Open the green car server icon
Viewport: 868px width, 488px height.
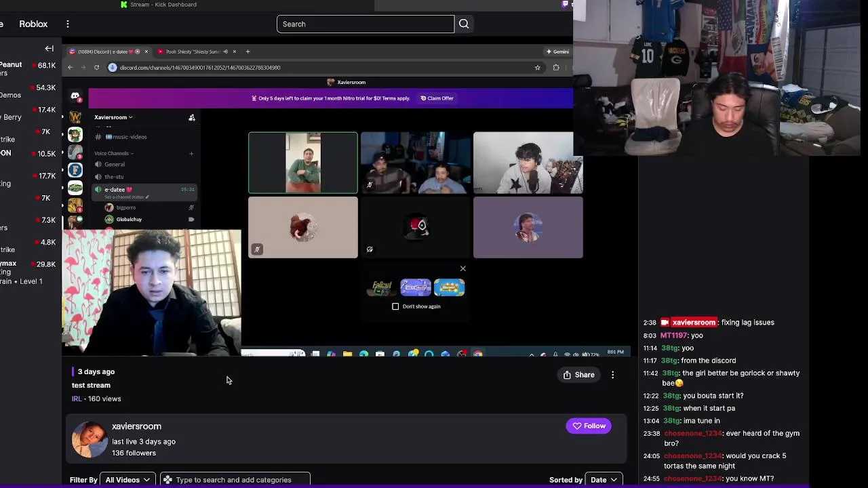(x=75, y=188)
